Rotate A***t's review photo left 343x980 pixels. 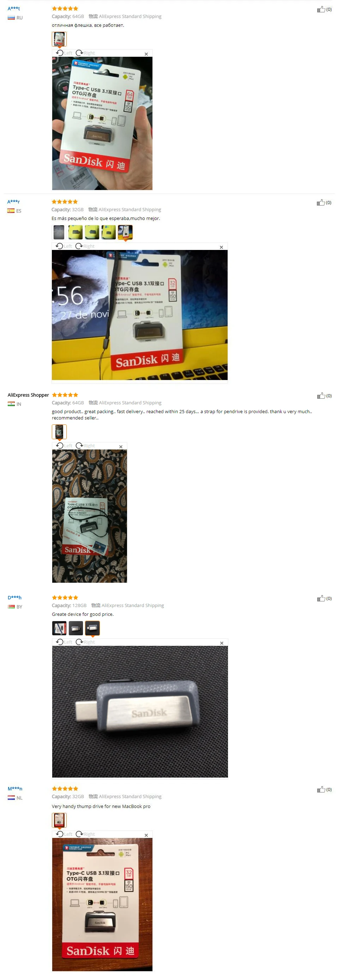coord(64,53)
